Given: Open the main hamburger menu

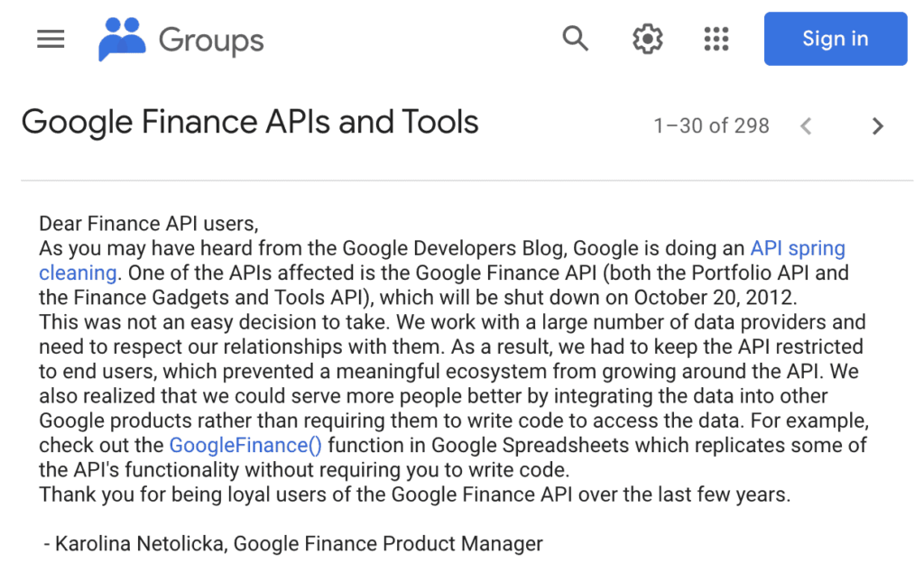Looking at the screenshot, I should pos(51,39).
